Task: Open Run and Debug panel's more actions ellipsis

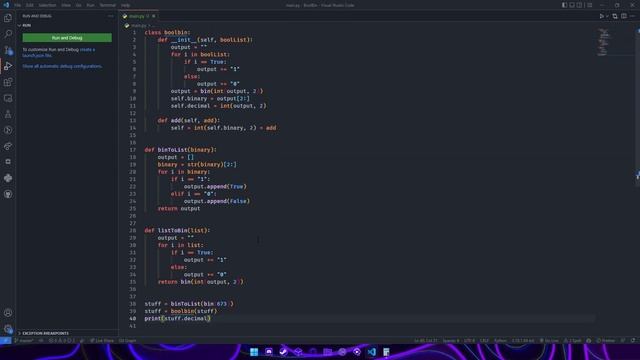Action: coord(111,16)
